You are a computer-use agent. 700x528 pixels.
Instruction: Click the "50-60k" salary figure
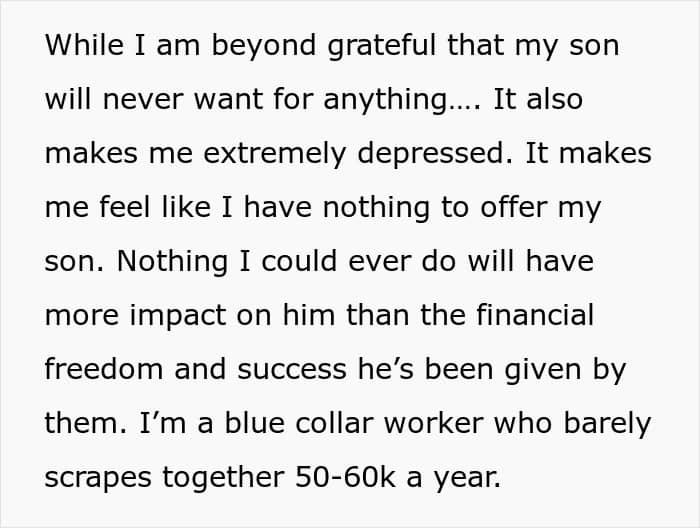[345, 477]
